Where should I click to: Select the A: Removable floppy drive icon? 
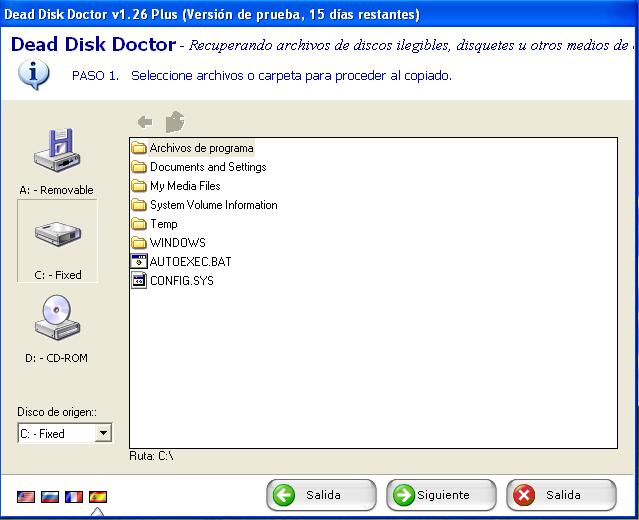(57, 151)
